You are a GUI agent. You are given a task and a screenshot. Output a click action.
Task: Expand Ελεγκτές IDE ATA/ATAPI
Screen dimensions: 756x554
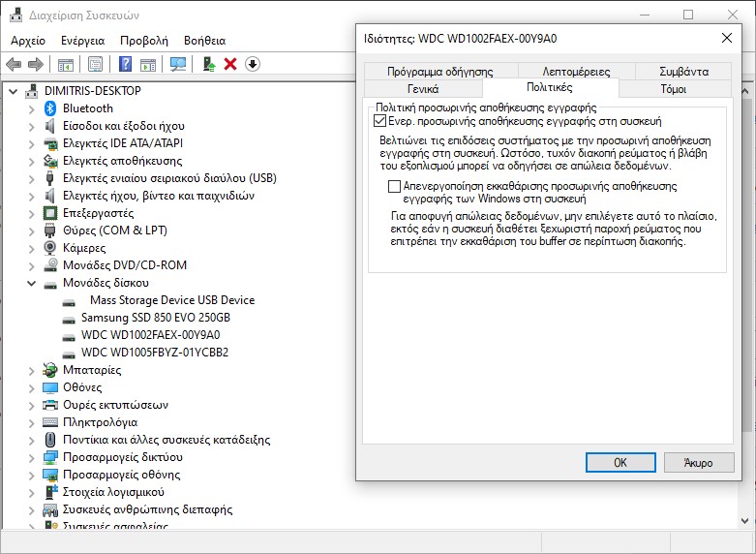click(x=31, y=143)
